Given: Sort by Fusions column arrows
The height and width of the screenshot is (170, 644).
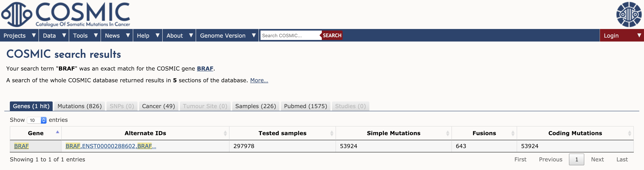Looking at the screenshot, I should point(513,133).
